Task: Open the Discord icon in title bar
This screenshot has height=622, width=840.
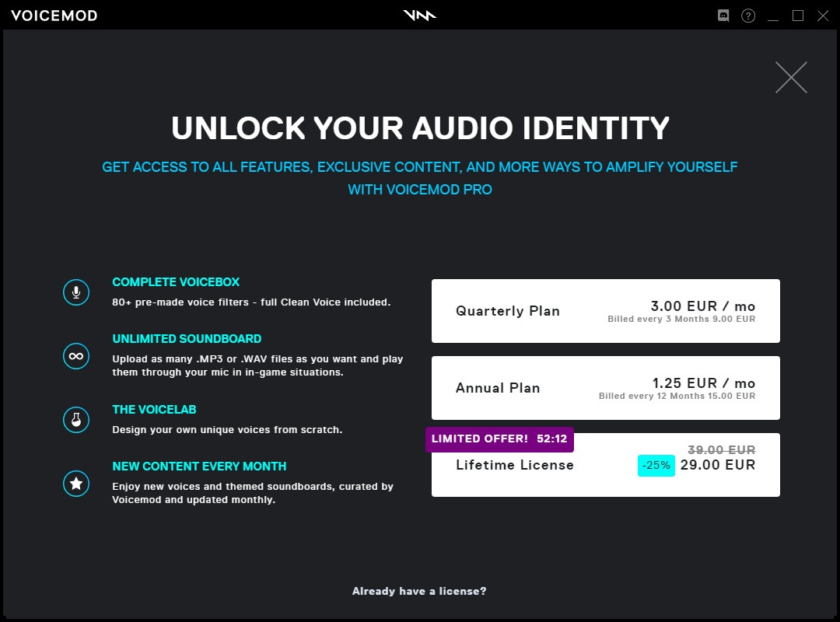Action: point(723,16)
